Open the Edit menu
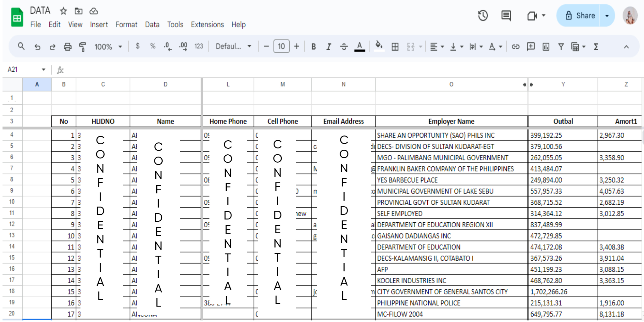The width and height of the screenshot is (644, 322). 54,25
